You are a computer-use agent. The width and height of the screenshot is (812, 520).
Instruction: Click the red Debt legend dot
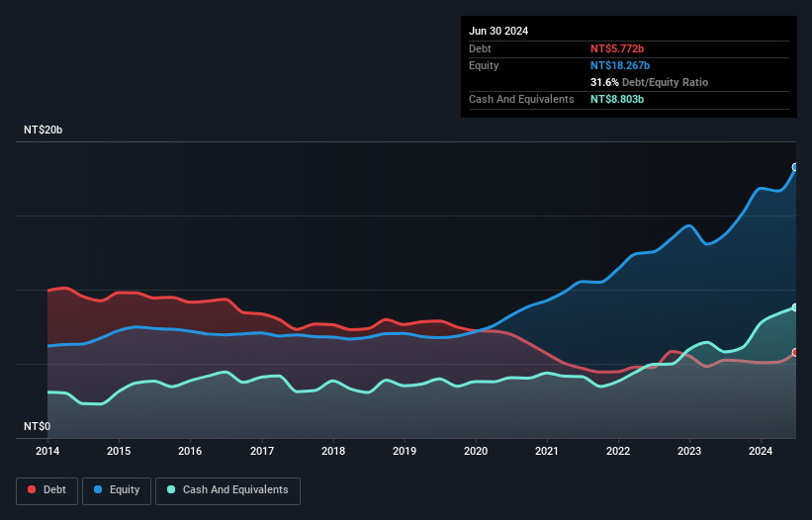point(32,489)
